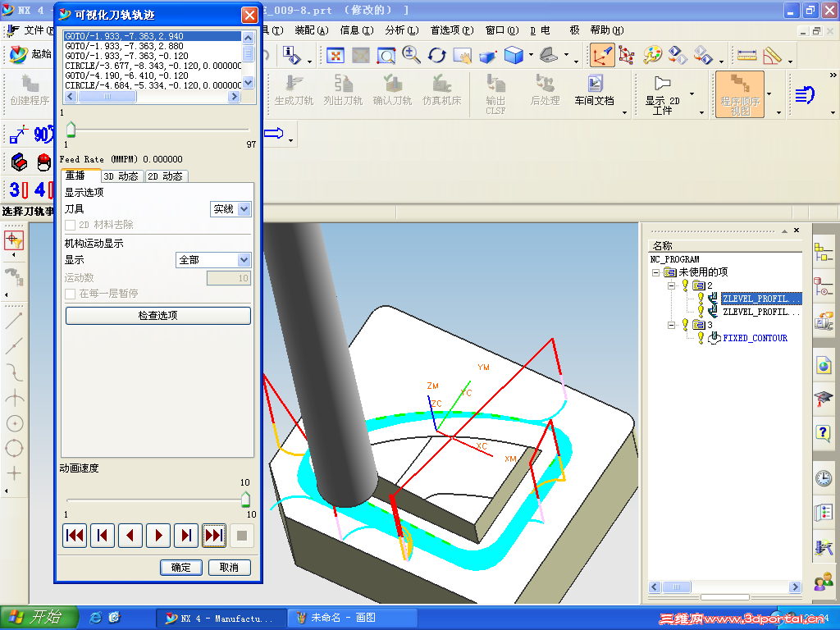Open the Analysis menu

(x=402, y=30)
